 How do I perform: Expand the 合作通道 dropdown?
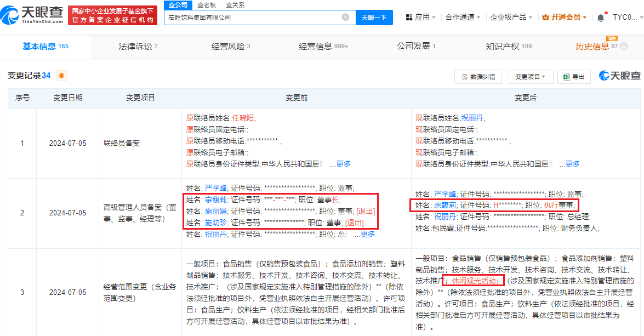tap(463, 17)
